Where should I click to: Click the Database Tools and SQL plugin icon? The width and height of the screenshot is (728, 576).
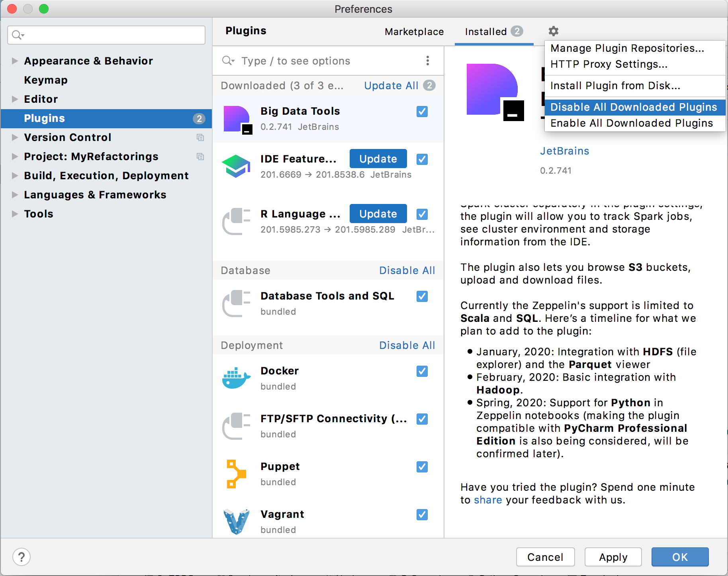click(x=236, y=303)
